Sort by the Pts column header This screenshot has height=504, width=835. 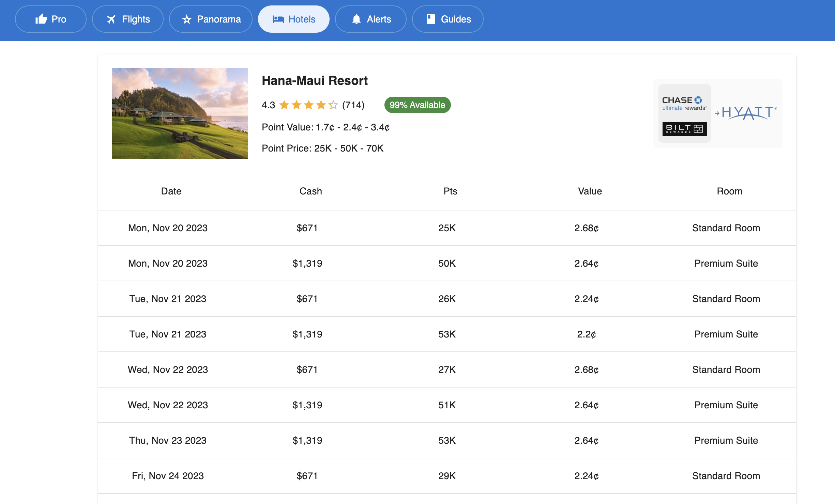450,191
